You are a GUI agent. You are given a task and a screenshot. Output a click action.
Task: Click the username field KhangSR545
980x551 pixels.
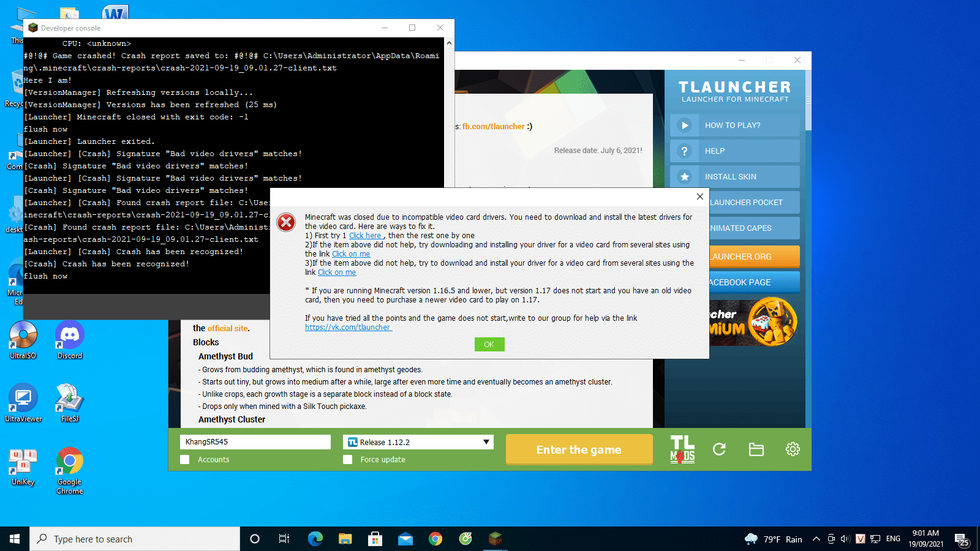pos(255,442)
